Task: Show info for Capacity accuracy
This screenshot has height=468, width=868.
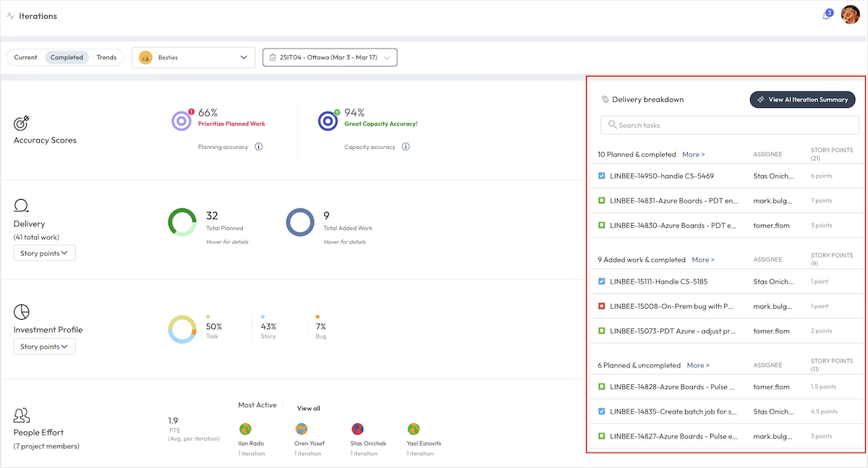Action: tap(406, 147)
